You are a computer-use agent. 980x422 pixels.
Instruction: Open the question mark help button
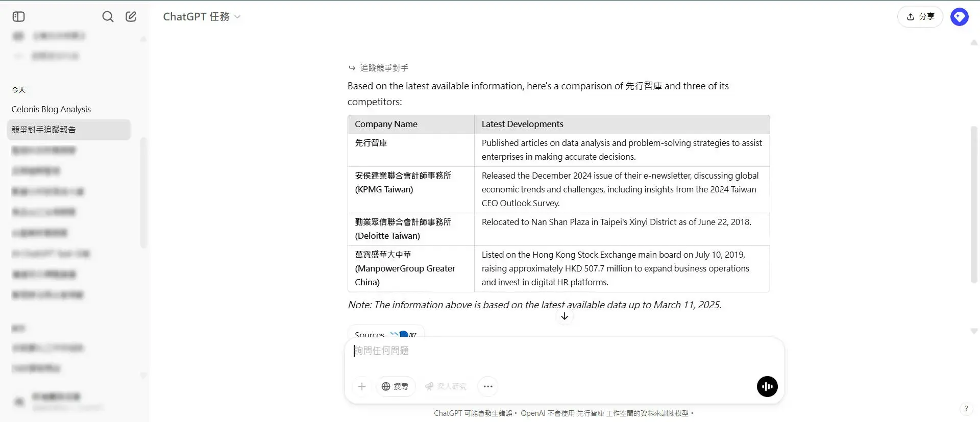(966, 409)
